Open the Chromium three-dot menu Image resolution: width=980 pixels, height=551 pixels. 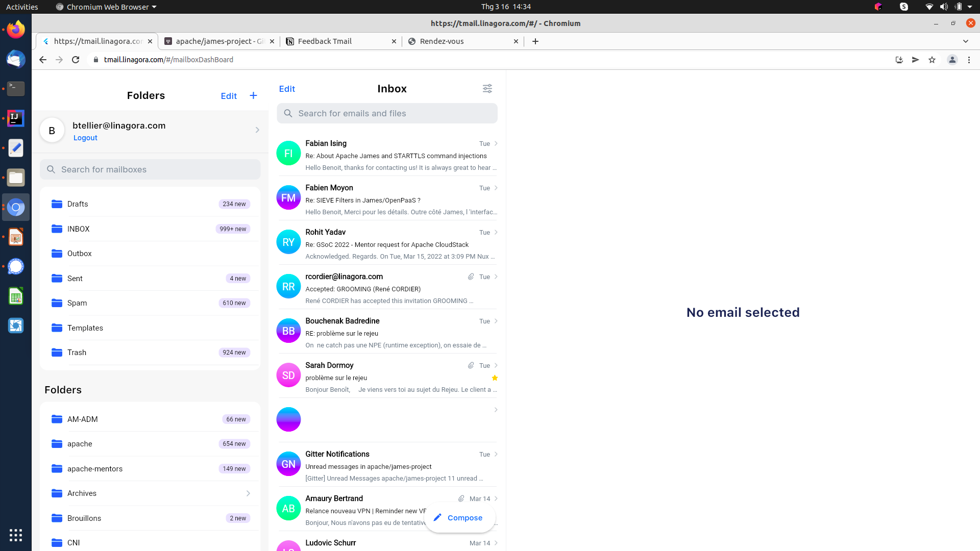(969, 60)
